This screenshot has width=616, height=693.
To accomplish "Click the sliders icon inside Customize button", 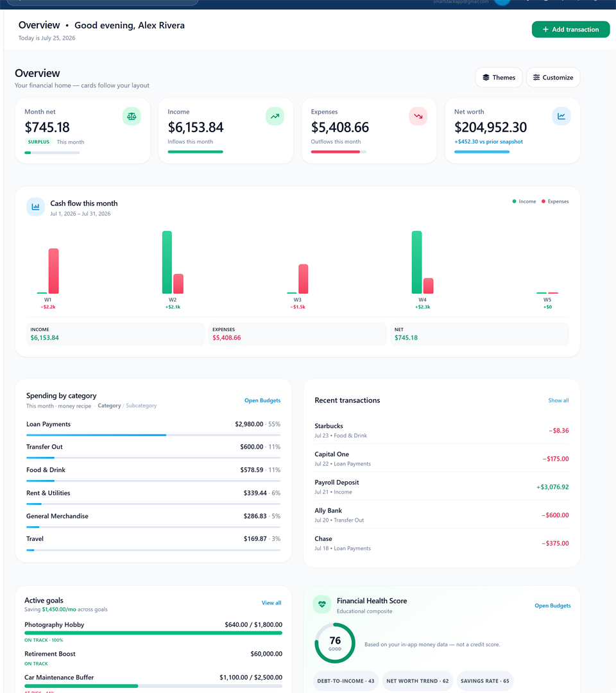I will [536, 78].
